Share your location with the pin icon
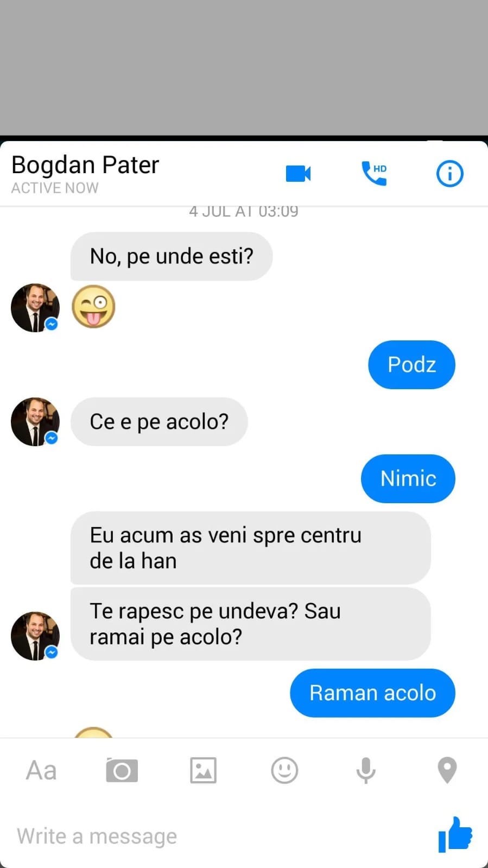The height and width of the screenshot is (868, 488). [447, 770]
